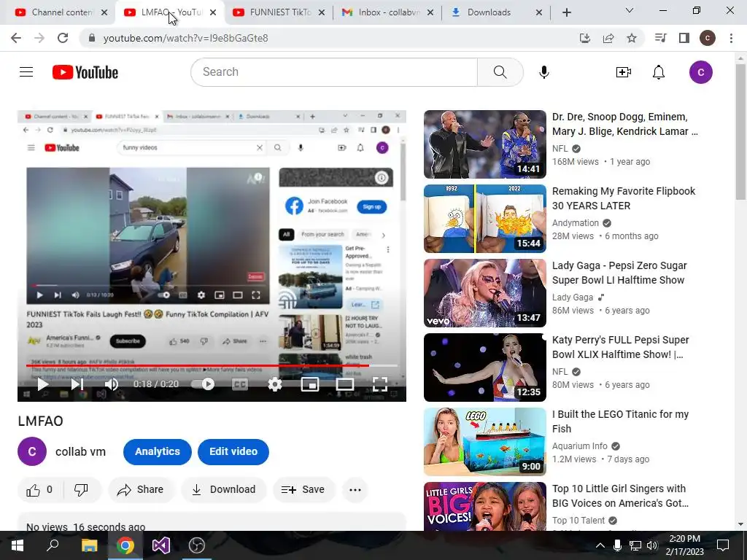The width and height of the screenshot is (747, 560).
Task: Open OBS Studio from taskbar
Action: click(x=197, y=545)
